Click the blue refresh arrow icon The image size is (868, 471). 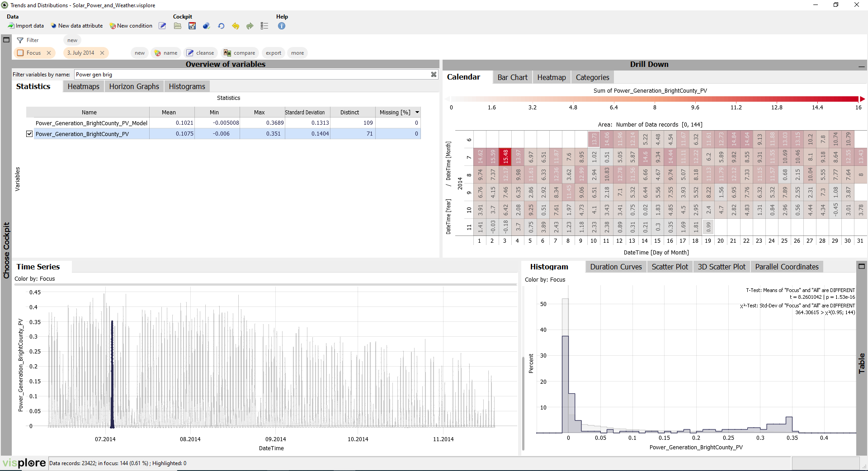(x=221, y=26)
